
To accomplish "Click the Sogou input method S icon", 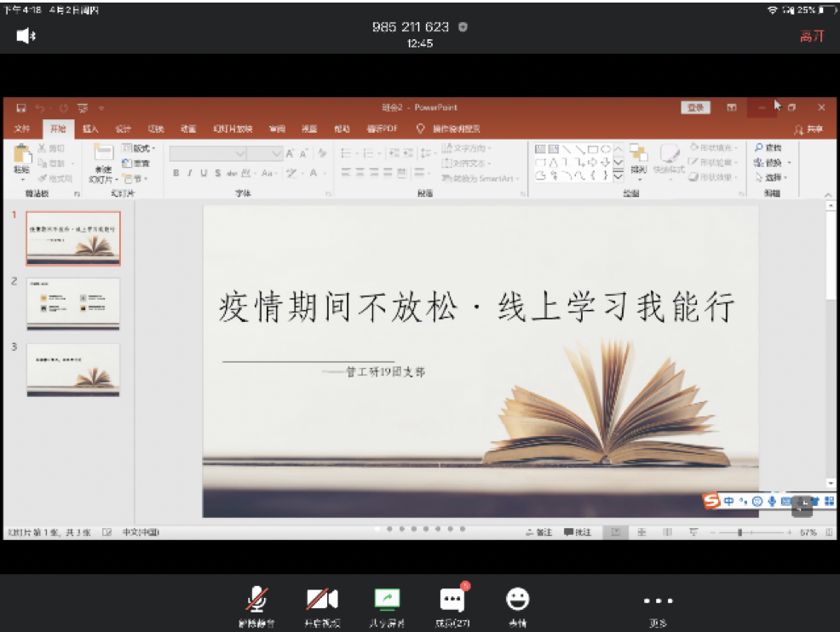I will click(711, 501).
